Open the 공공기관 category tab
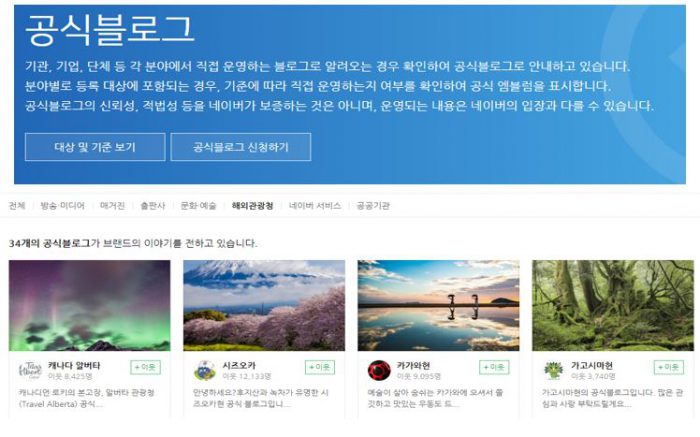Screen dimensions: 700x437 pos(373,206)
